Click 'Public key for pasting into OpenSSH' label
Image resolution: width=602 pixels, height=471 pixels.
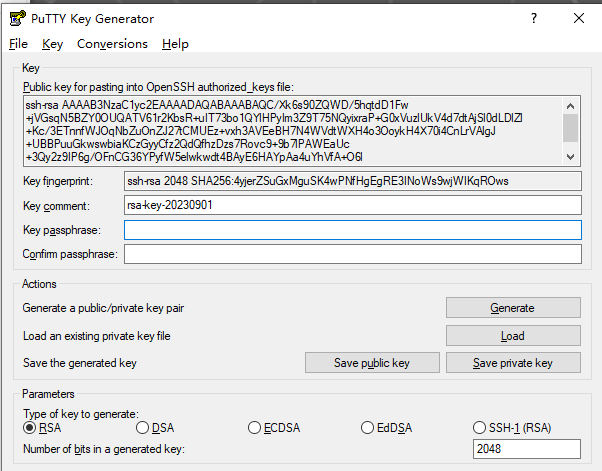coord(158,87)
